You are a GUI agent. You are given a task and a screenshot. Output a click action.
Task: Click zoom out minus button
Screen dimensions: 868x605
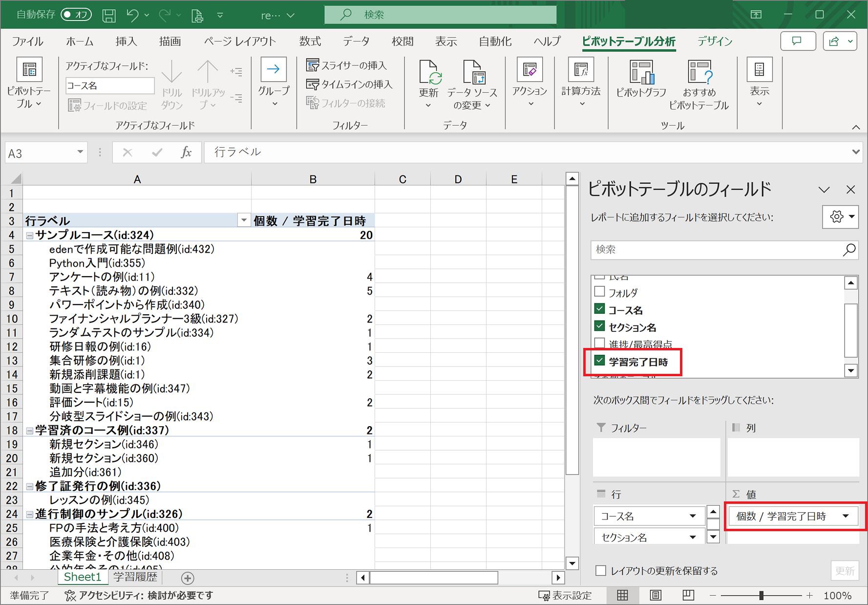point(713,595)
